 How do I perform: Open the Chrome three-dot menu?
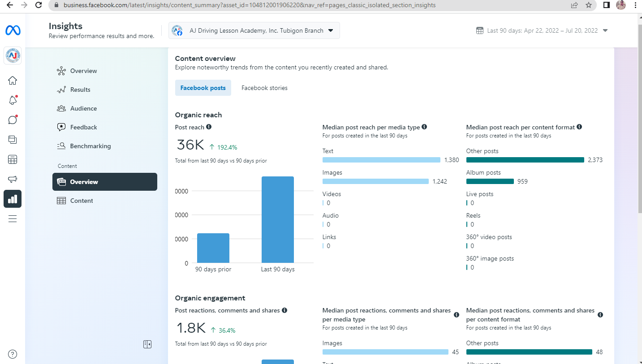click(635, 5)
